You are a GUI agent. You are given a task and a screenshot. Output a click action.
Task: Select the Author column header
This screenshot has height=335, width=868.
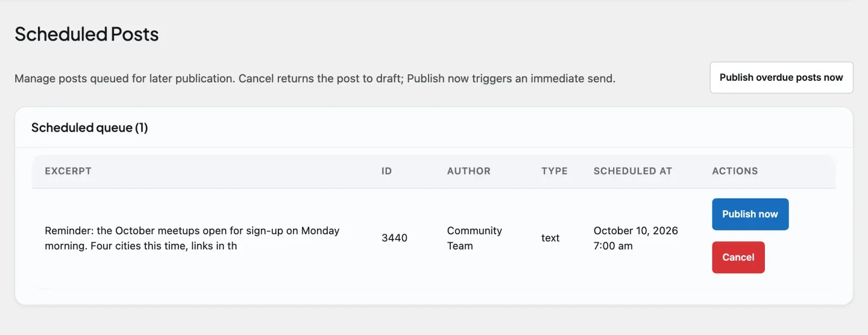click(x=469, y=171)
